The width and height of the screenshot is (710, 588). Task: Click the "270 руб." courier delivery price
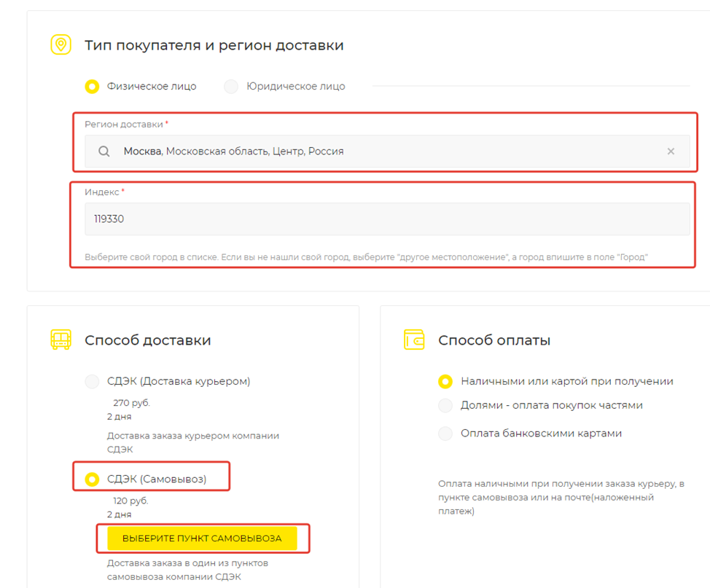tap(131, 402)
